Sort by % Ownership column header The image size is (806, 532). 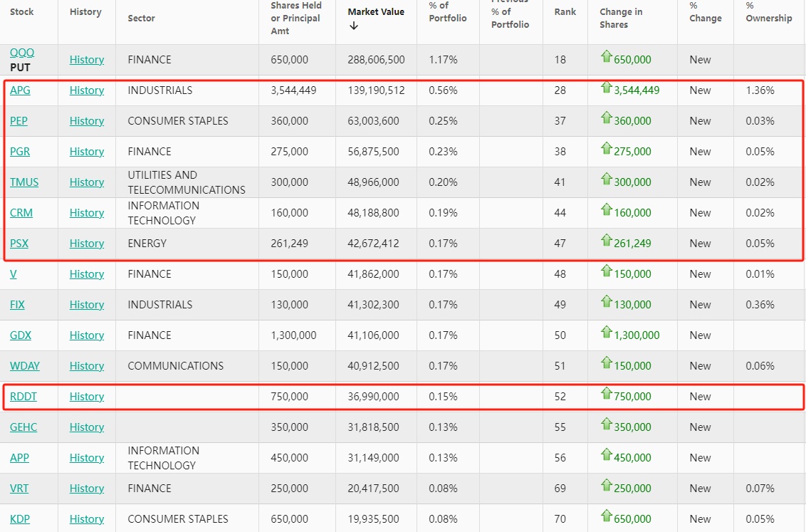click(768, 12)
